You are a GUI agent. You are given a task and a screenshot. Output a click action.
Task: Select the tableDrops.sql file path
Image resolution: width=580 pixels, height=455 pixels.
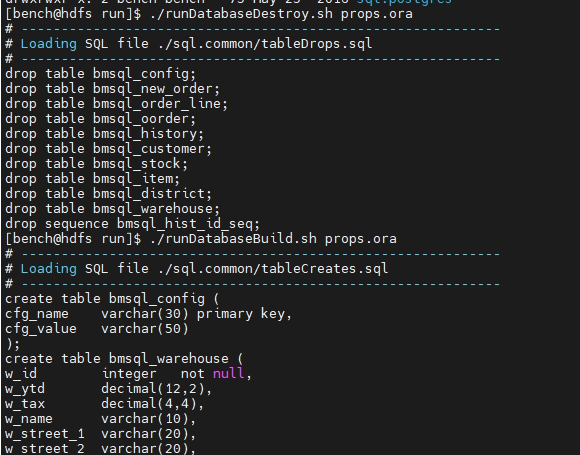(265, 44)
